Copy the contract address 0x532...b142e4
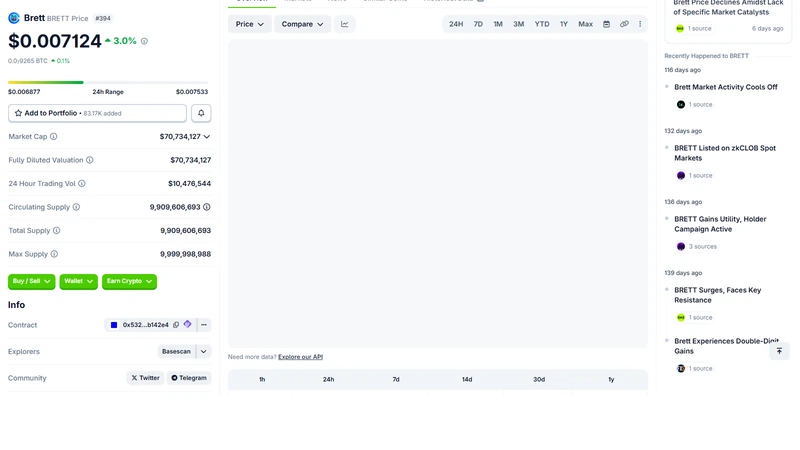Viewport: 800px width, 450px height. [x=176, y=325]
